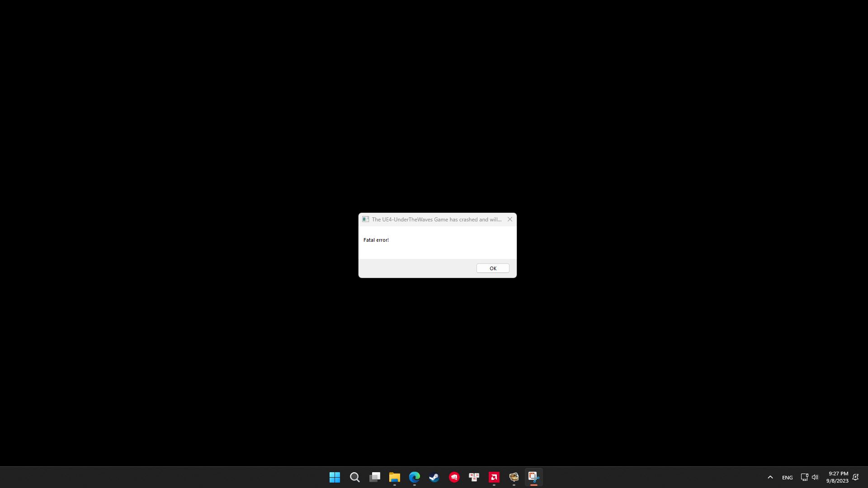Open the Windows Start menu
The height and width of the screenshot is (488, 868).
click(335, 477)
